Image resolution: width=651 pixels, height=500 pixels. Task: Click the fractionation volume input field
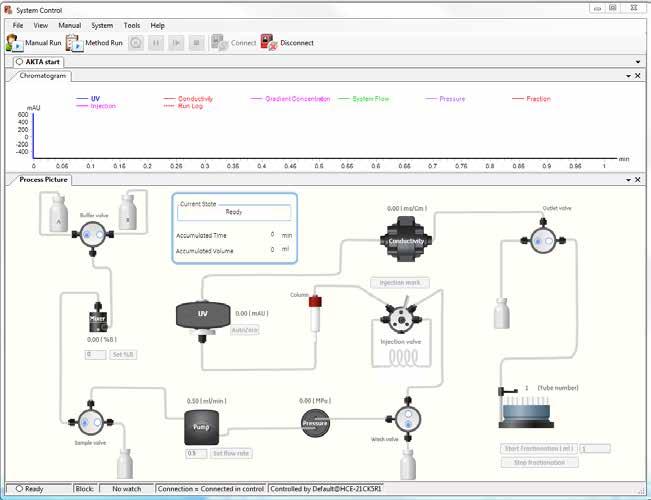pyautogui.click(x=595, y=449)
